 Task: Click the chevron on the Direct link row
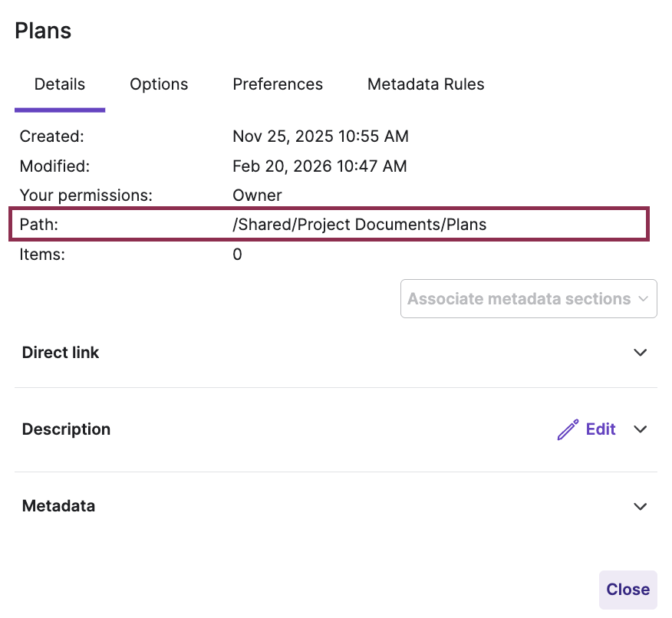coord(641,352)
